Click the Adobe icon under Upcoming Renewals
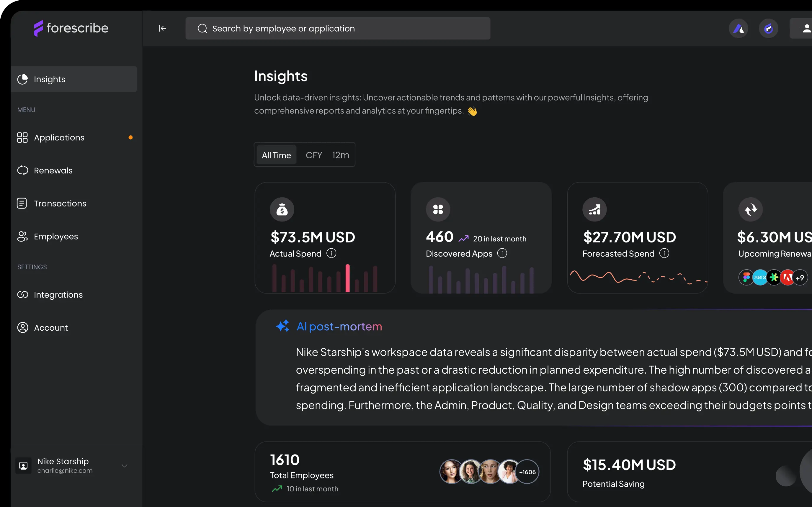This screenshot has width=812, height=507. click(x=787, y=277)
